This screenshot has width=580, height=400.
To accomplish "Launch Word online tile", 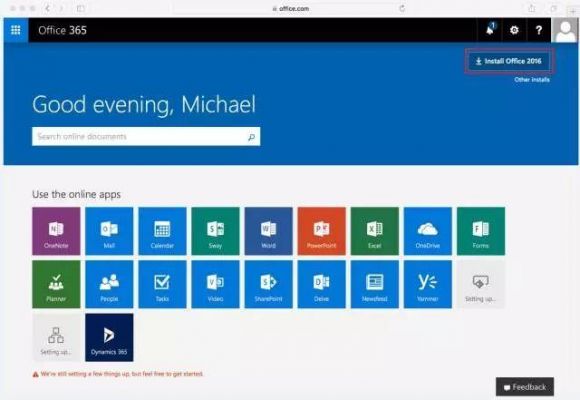I will tap(269, 231).
